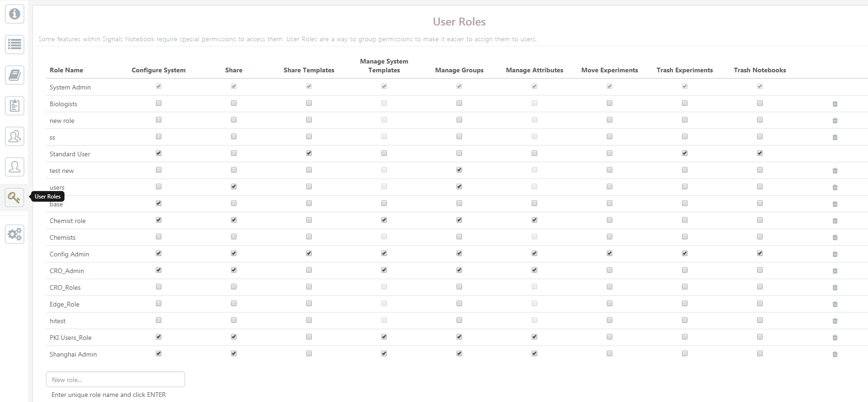
Task: Open the book icon in the sidebar
Action: tap(14, 75)
